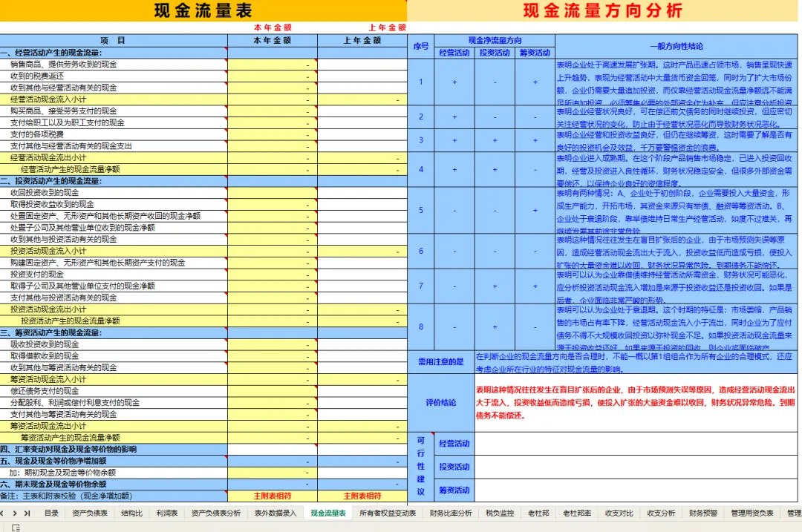Click the 需用注意的是 label cell

tap(441, 362)
